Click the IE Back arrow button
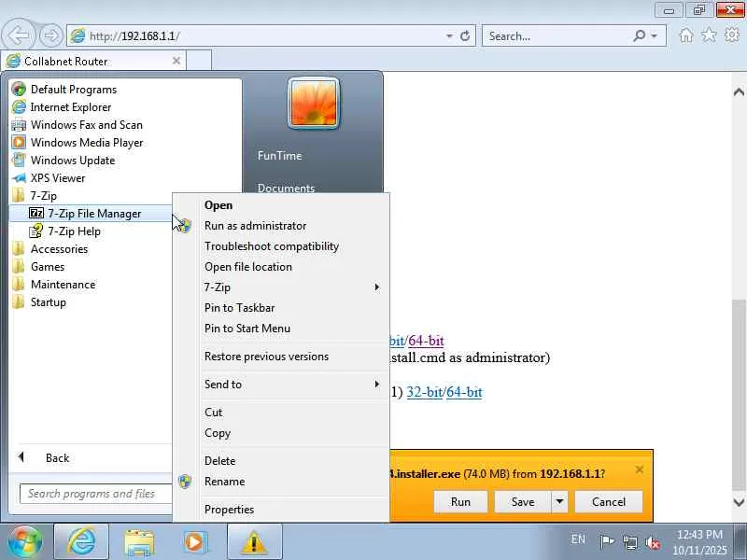Image resolution: width=747 pixels, height=560 pixels. [18, 35]
